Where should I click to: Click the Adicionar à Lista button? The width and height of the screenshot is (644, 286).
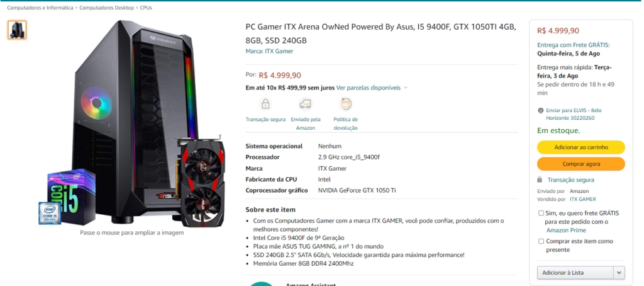tap(575, 273)
